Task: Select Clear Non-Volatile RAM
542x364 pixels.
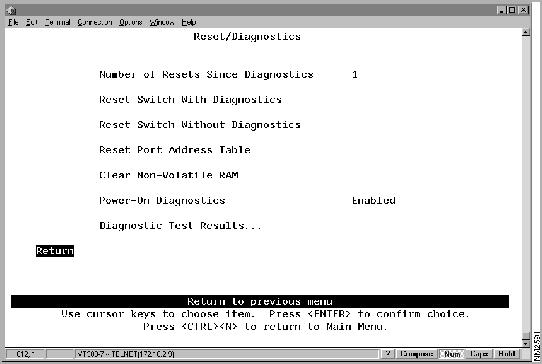Action: 169,175
